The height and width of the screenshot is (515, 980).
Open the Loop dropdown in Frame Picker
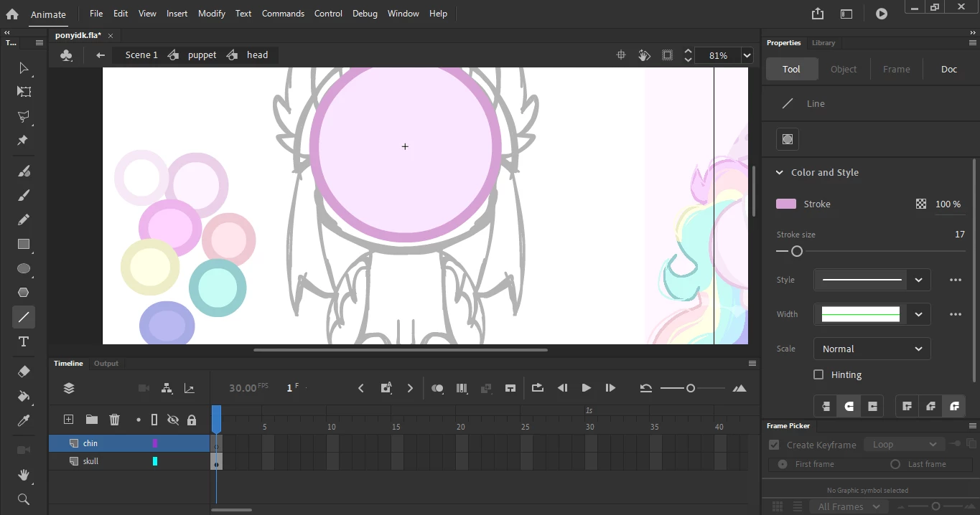(x=903, y=445)
